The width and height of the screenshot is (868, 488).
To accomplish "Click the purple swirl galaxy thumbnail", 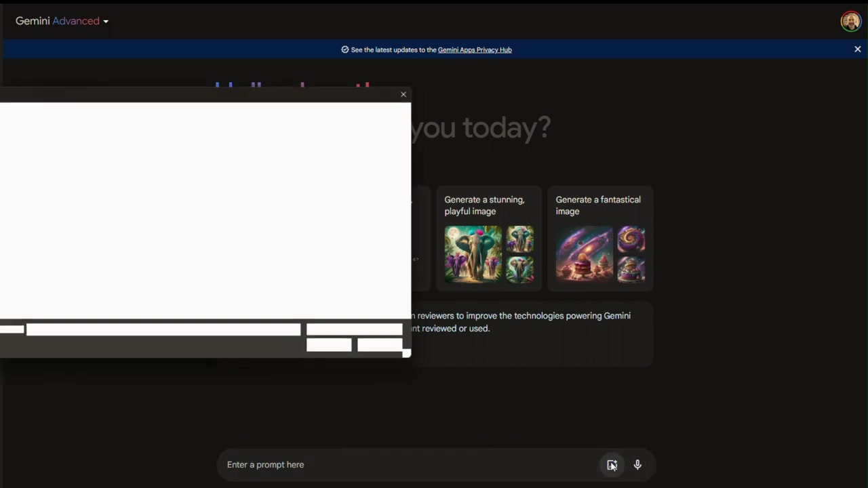I will [631, 239].
